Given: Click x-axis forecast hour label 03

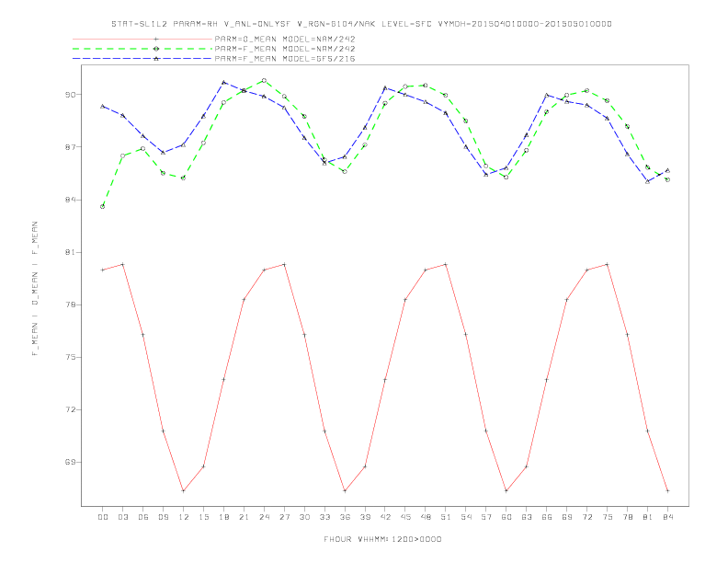Looking at the screenshot, I should coord(122,517).
